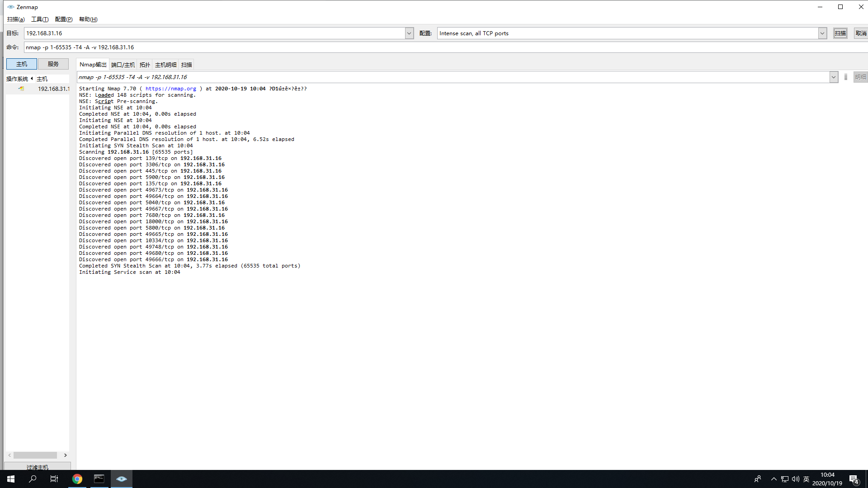
Task: Toggle the 主机 hosts view button
Action: [x=22, y=64]
